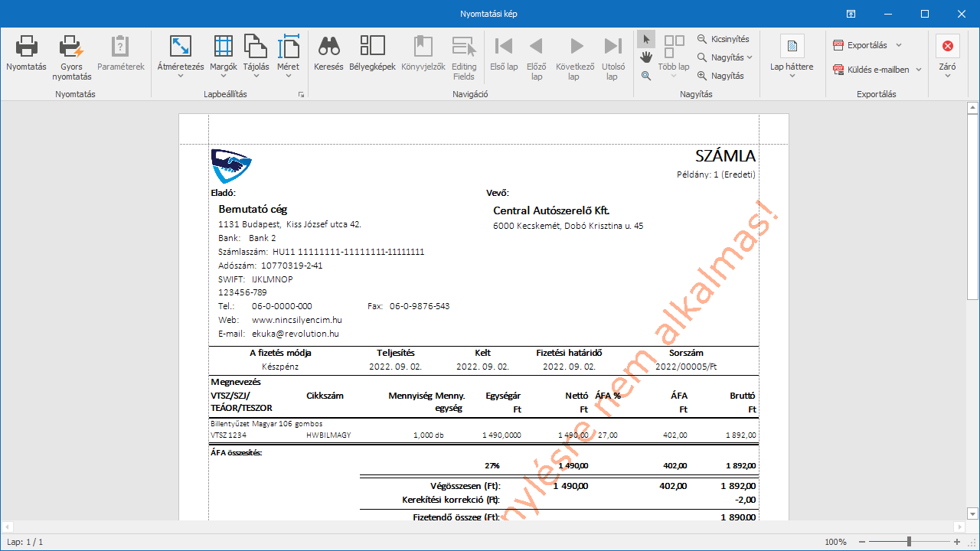This screenshot has height=551, width=980.
Task: Select the magnifier tool under the hand
Action: [x=646, y=76]
